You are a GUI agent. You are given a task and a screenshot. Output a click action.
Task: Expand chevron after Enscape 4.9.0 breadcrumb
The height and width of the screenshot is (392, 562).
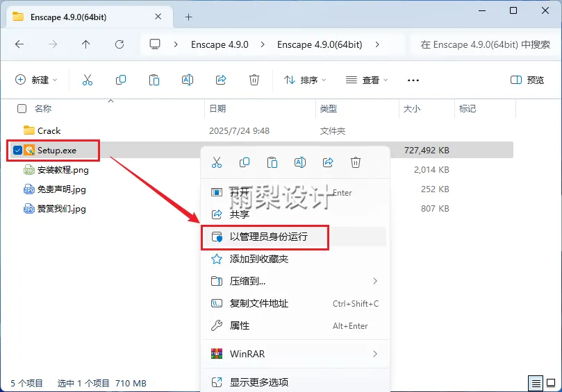[x=263, y=44]
